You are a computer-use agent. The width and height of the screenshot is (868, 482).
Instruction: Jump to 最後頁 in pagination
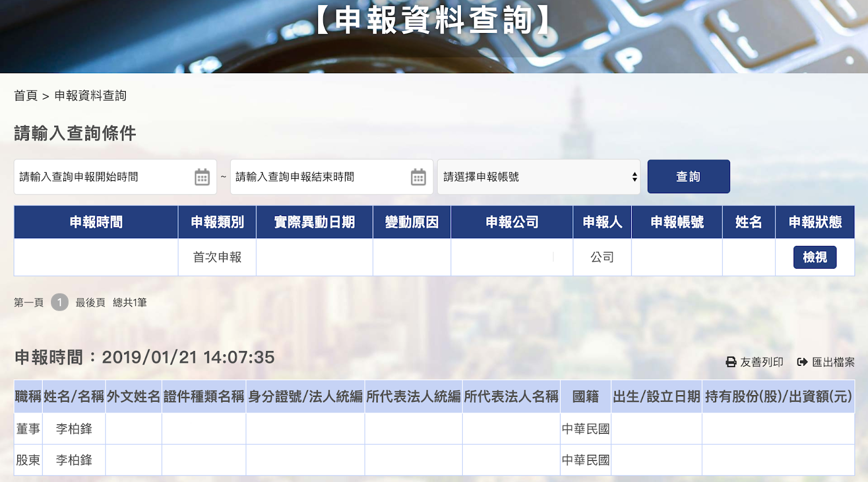[x=90, y=302]
